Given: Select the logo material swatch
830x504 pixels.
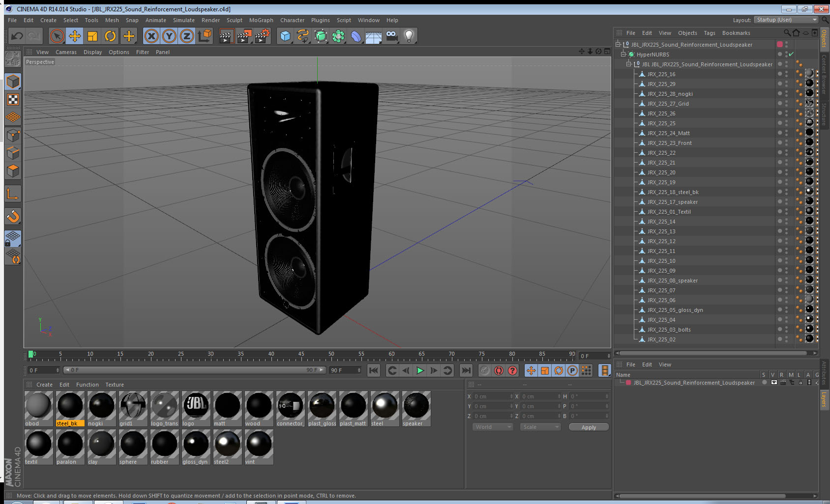Looking at the screenshot, I should coord(196,409).
